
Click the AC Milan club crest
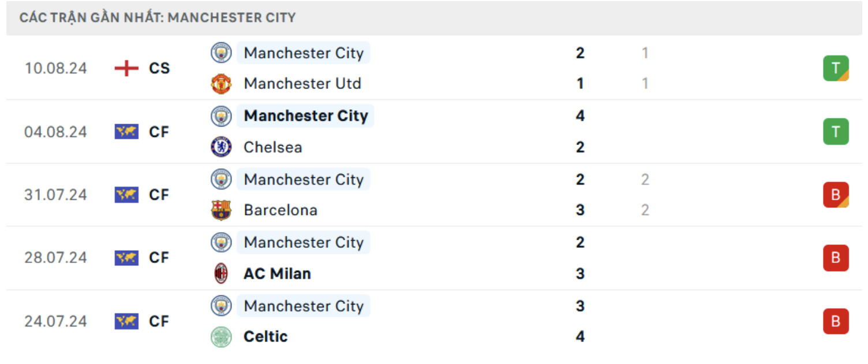[x=221, y=273]
